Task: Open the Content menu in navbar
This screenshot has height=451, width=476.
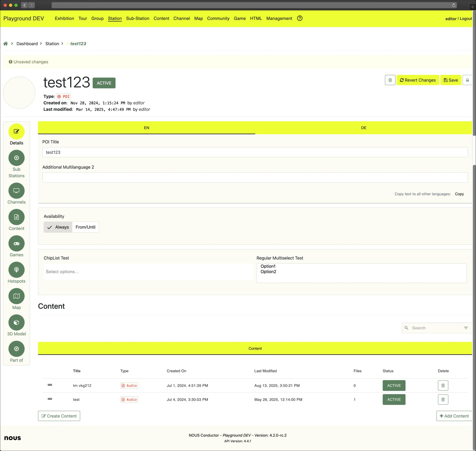Action: (x=161, y=18)
